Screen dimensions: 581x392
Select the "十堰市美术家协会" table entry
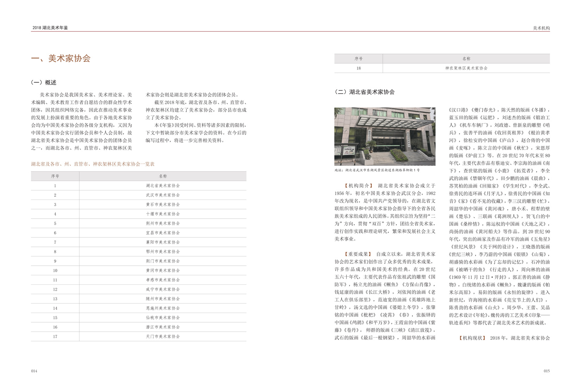click(163, 214)
